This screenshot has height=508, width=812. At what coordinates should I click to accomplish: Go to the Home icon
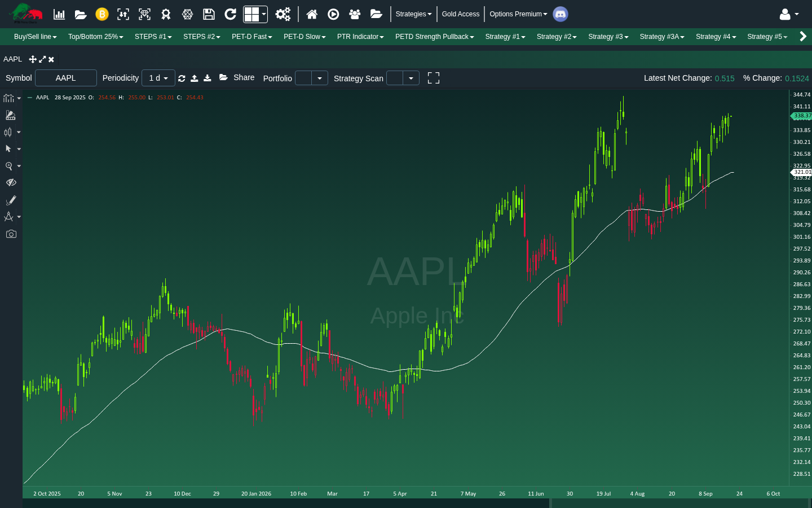pyautogui.click(x=312, y=14)
